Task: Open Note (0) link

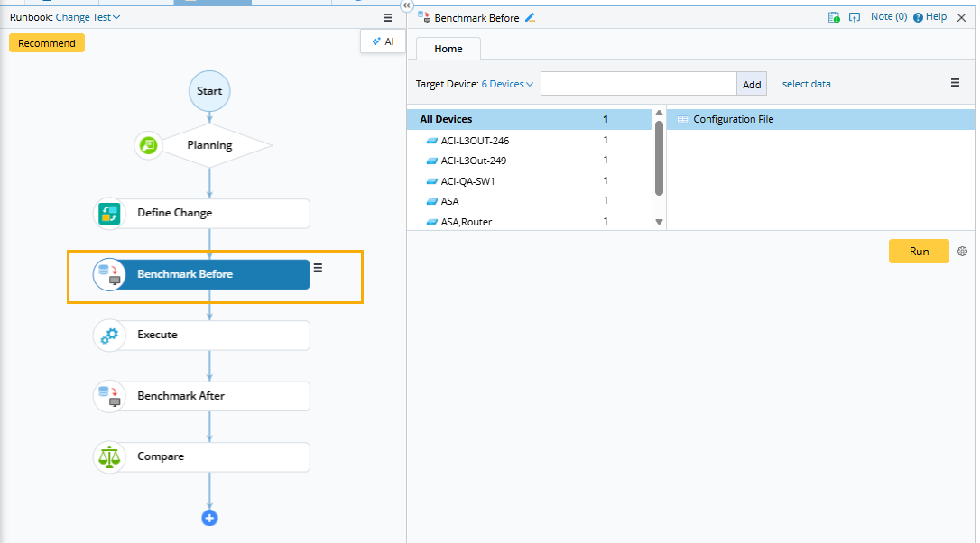Action: click(x=889, y=17)
